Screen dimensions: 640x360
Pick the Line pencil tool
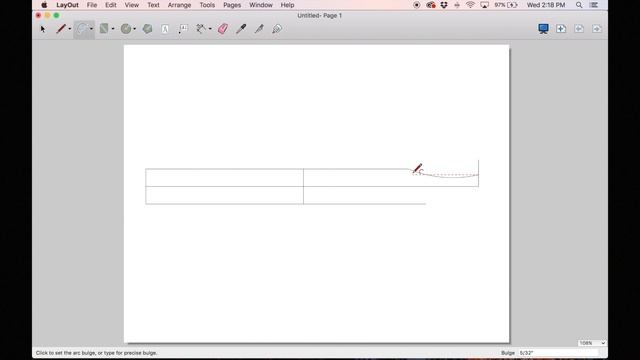[61, 29]
